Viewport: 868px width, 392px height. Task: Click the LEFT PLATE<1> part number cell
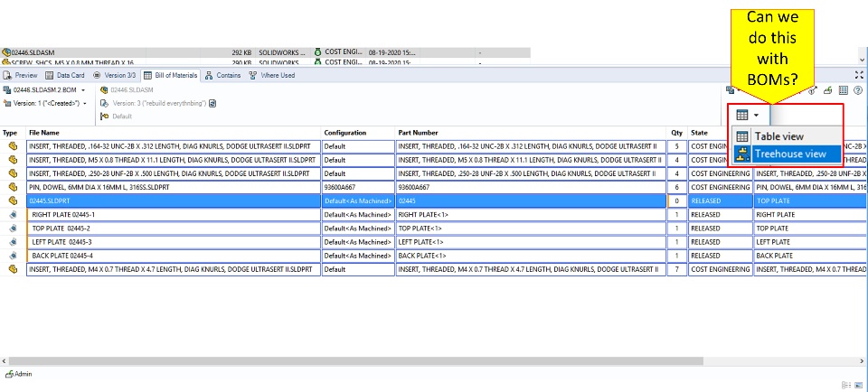(x=531, y=242)
